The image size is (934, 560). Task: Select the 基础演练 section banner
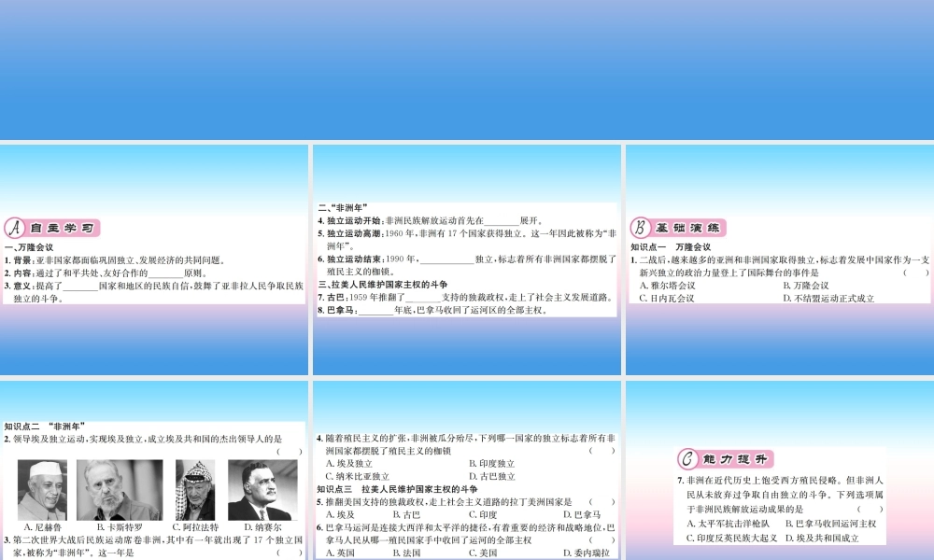(x=678, y=228)
